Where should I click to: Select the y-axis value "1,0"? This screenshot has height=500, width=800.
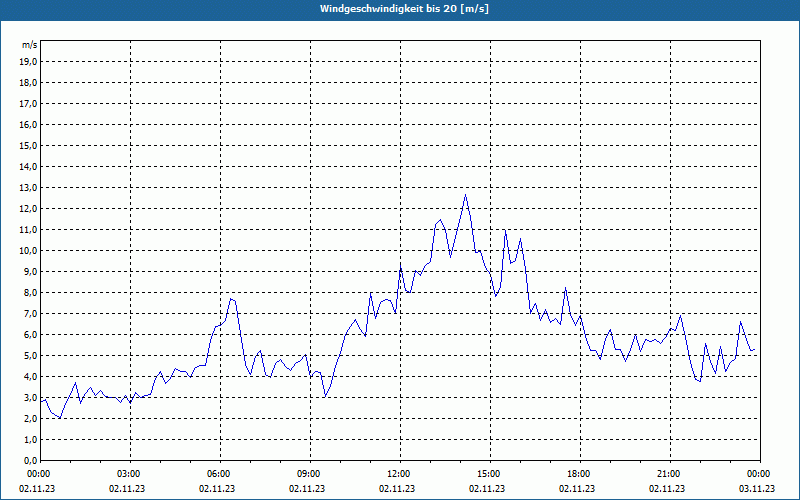pyautogui.click(x=31, y=440)
